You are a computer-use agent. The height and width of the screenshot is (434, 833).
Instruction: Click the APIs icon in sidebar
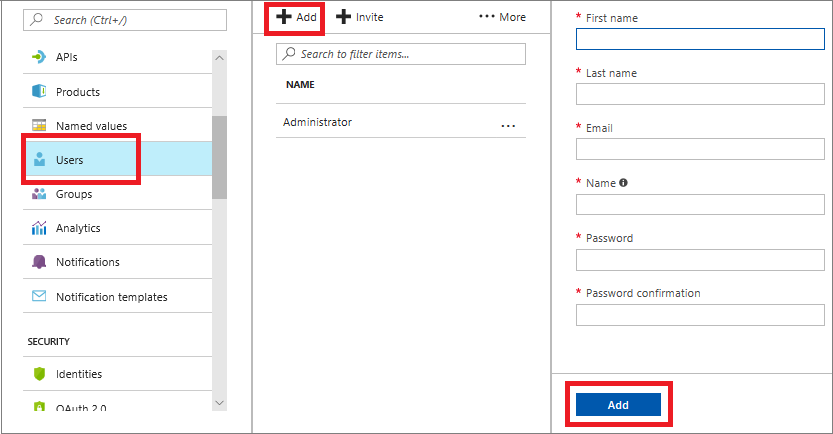tap(40, 57)
